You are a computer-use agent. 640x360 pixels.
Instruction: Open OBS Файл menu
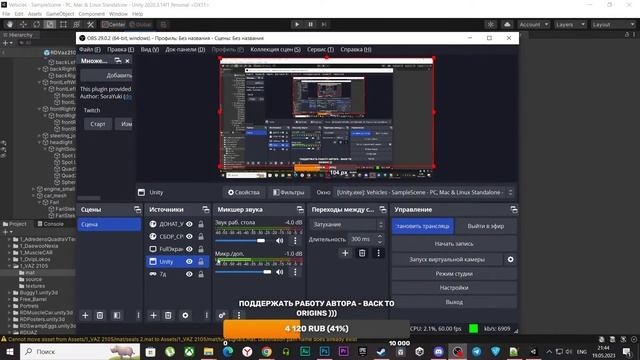89,49
